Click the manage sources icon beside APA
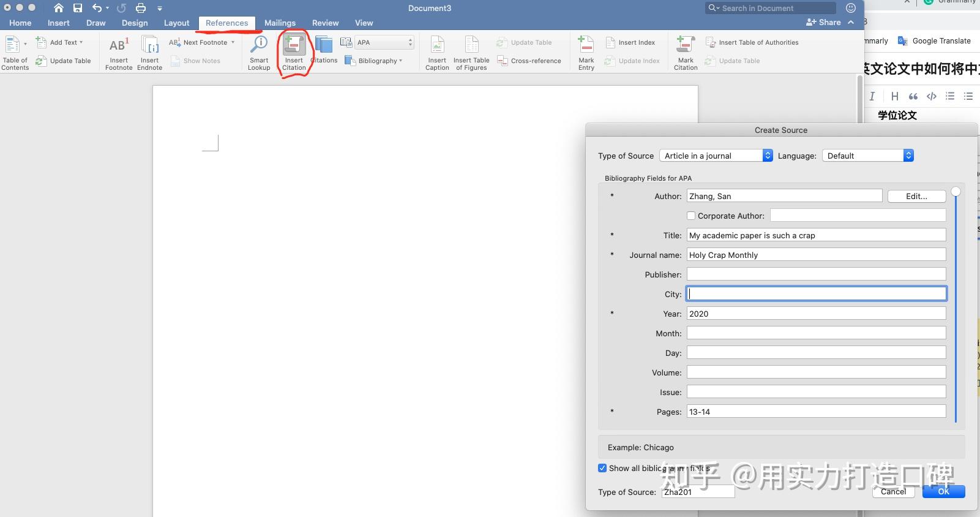This screenshot has width=980, height=517. pos(346,42)
